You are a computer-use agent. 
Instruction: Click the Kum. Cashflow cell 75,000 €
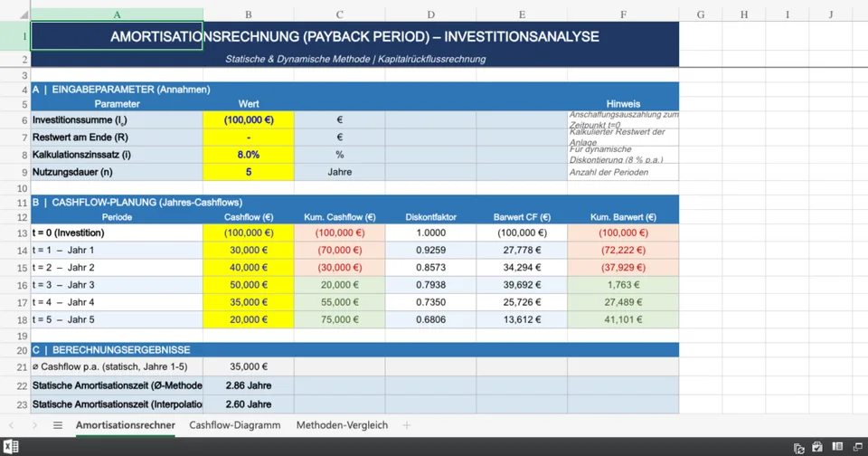coord(339,319)
